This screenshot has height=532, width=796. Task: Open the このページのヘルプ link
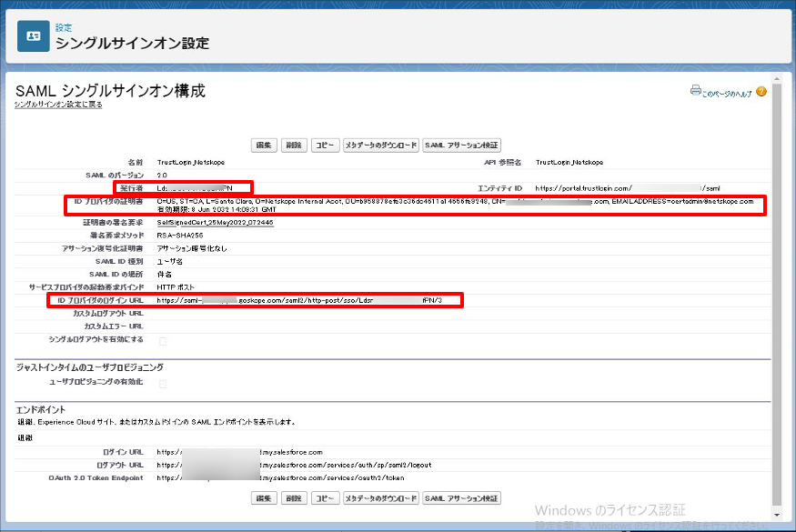[x=727, y=94]
